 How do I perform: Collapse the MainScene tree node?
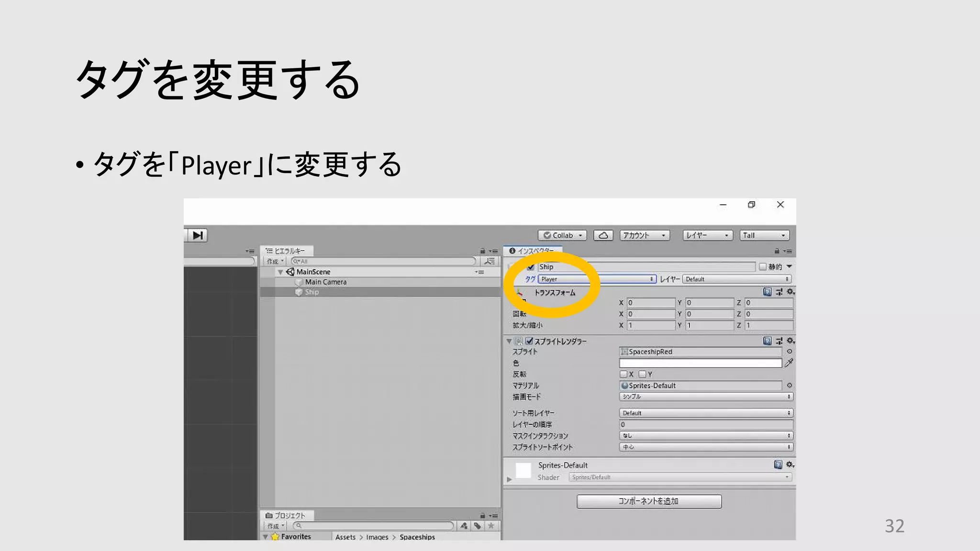[x=280, y=272]
